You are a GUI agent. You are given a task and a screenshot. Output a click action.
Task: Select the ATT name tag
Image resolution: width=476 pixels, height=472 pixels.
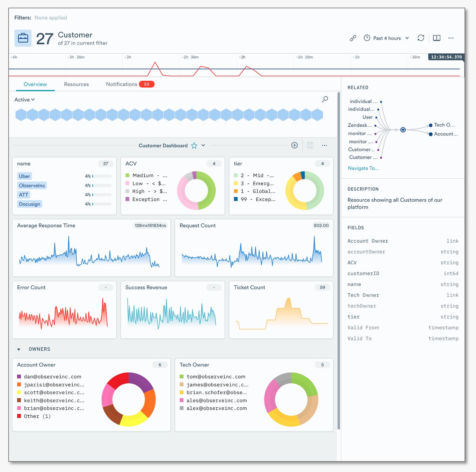(x=24, y=195)
